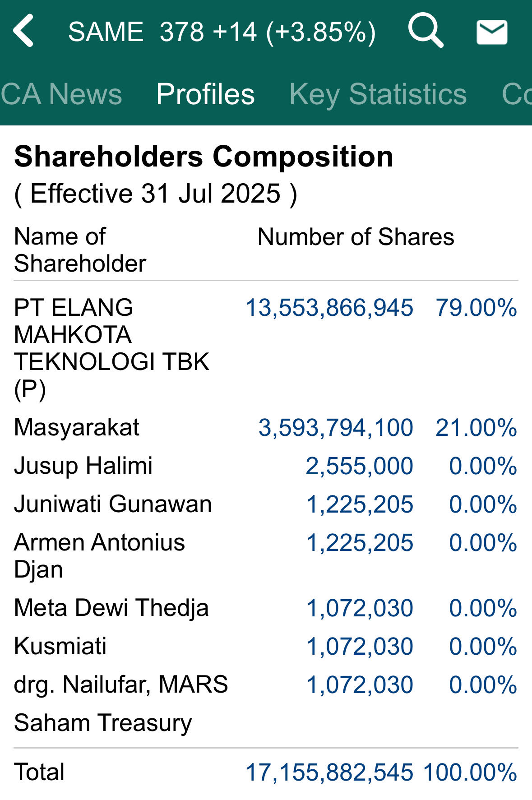Tap Masyarakat's 21.00% percentage

click(x=476, y=428)
